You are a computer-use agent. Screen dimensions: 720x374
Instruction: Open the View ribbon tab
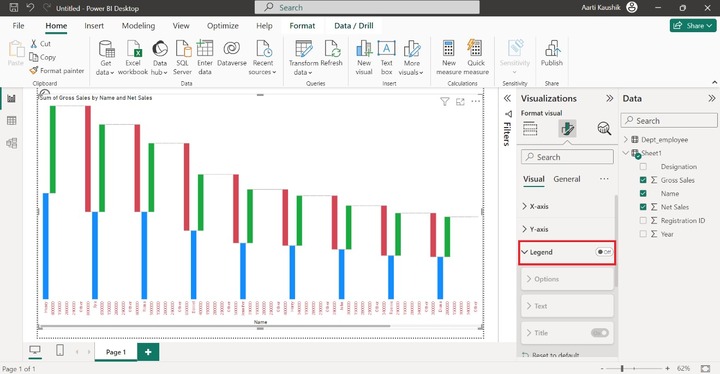181,26
